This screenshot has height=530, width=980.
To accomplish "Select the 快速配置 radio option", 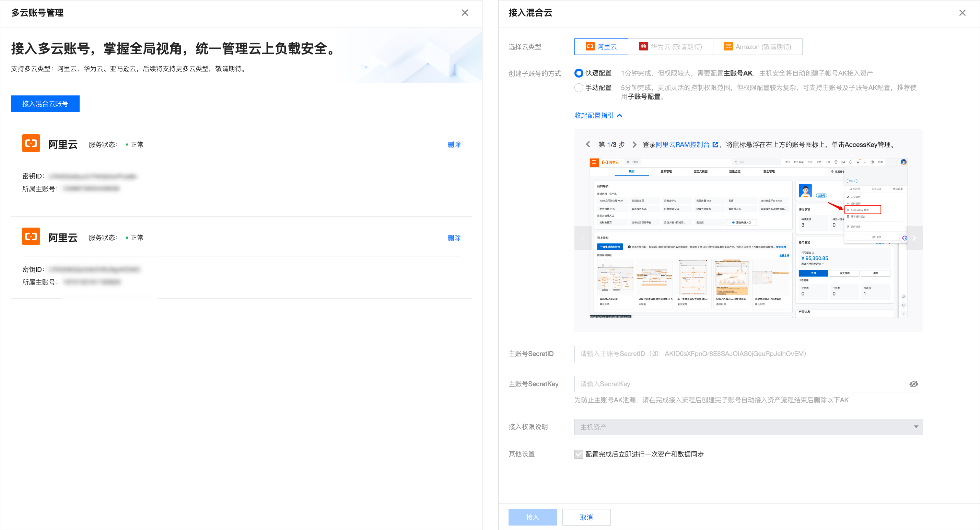I will [x=579, y=73].
